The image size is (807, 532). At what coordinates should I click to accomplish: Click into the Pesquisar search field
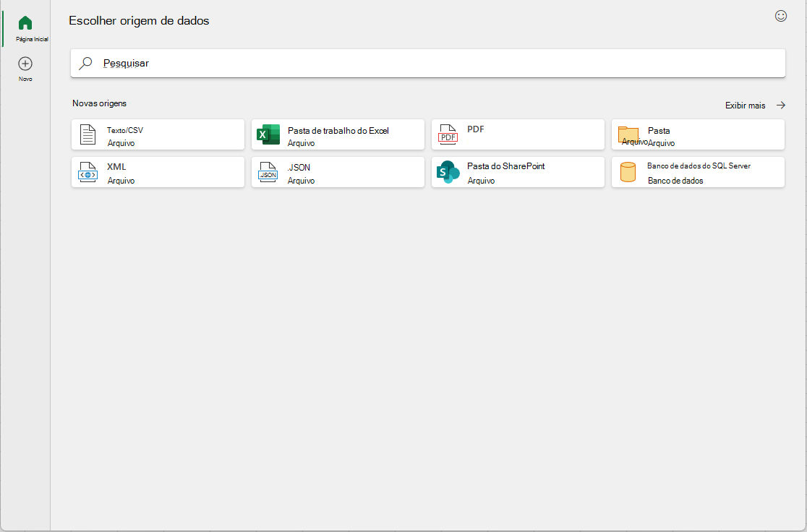coord(428,64)
